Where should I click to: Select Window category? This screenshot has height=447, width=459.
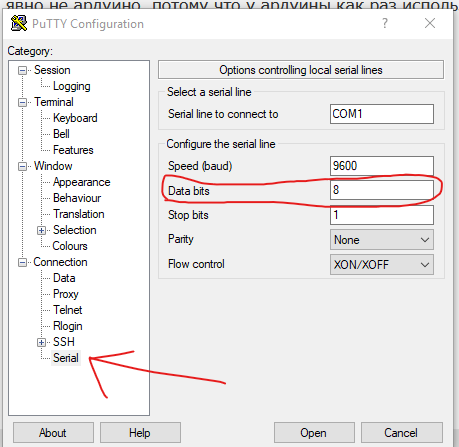[53, 166]
